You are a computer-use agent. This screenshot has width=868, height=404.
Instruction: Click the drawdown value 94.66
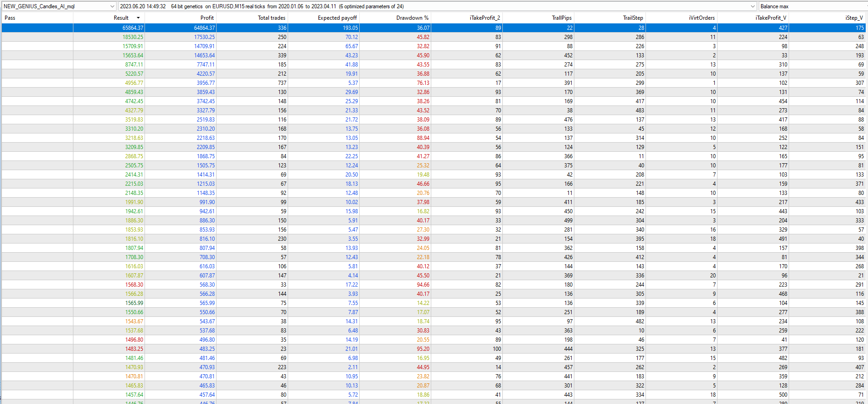coord(423,285)
